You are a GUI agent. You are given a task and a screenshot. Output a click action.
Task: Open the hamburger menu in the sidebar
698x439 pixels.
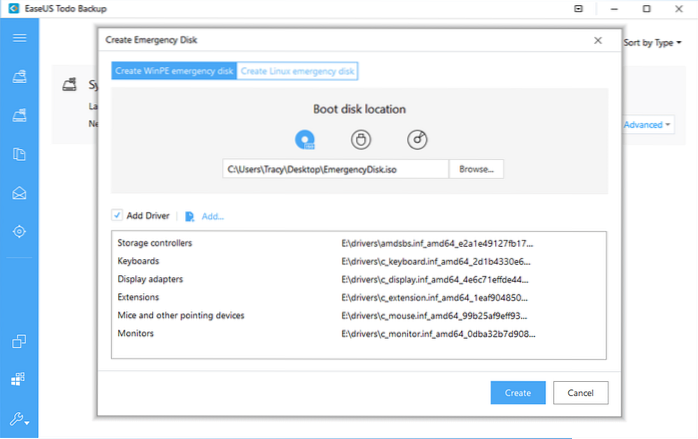(19, 38)
